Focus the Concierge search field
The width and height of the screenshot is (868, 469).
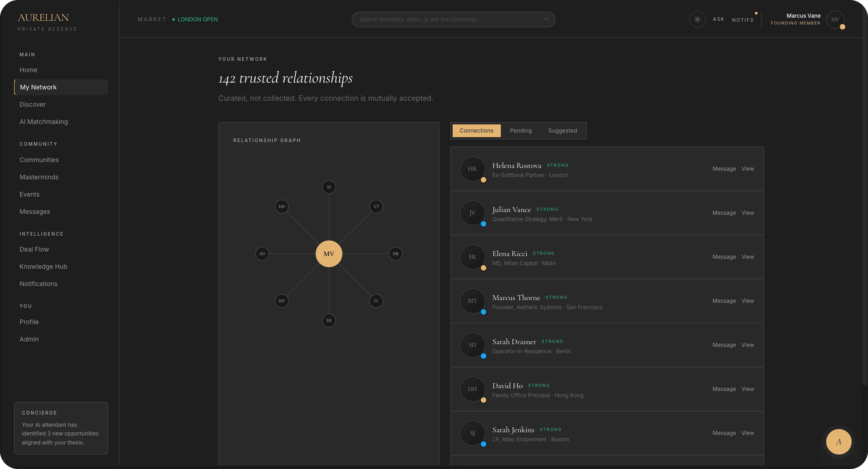pyautogui.click(x=453, y=20)
